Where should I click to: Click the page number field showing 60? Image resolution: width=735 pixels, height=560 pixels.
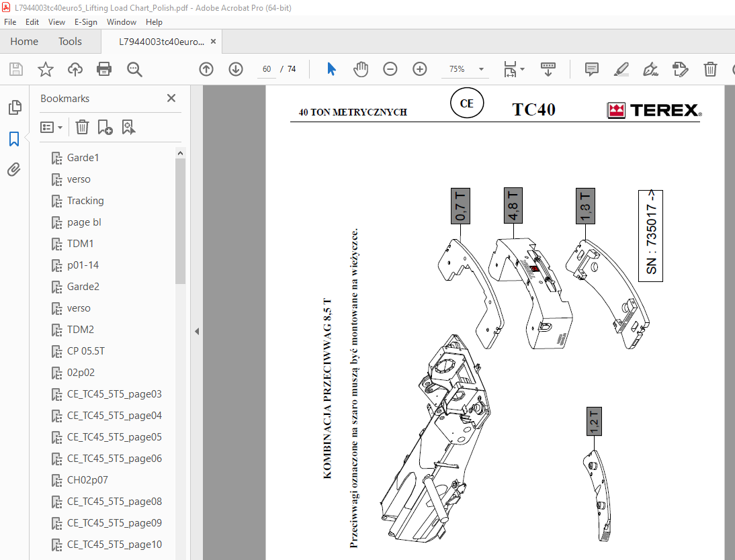tap(267, 69)
